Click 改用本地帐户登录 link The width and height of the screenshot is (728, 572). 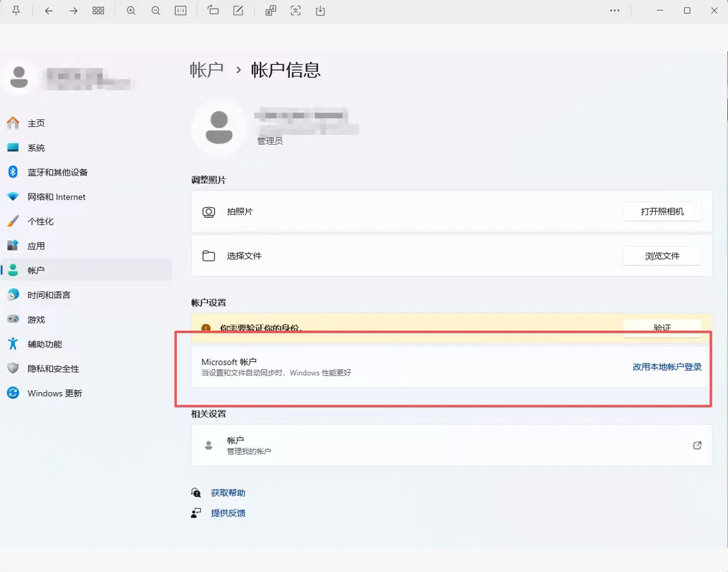(x=667, y=366)
